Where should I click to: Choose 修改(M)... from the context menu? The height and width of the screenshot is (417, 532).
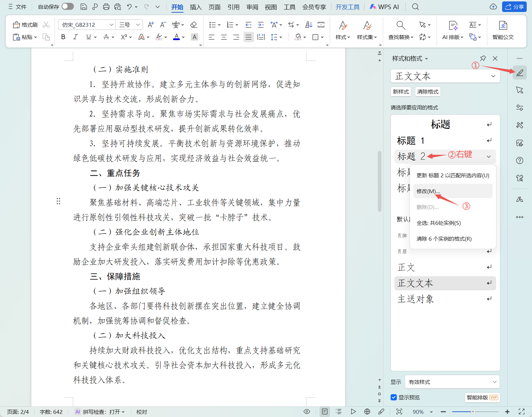point(428,191)
